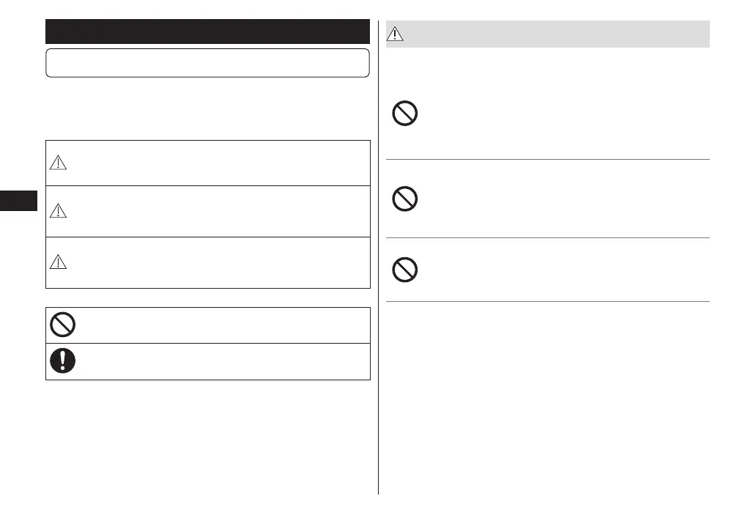
Task: Click the second prohibition symbol in the right column
Action: [405, 199]
